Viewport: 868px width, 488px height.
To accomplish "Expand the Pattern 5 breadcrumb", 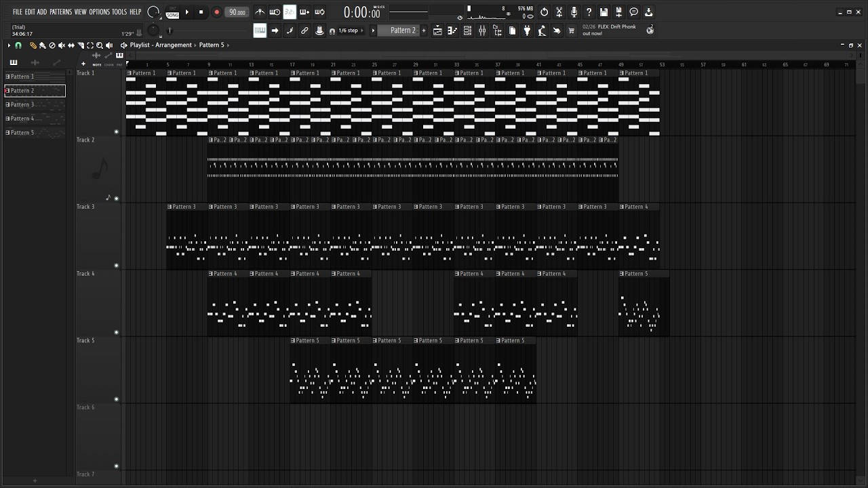I will tap(211, 45).
